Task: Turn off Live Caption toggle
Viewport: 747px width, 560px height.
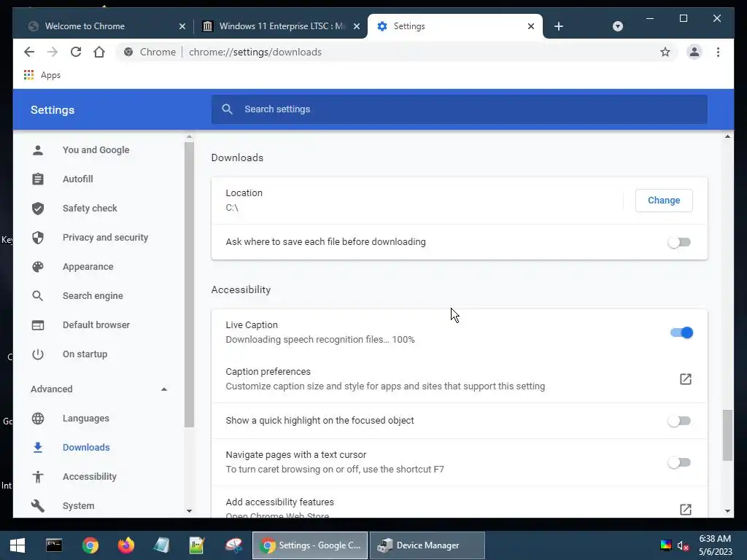Action: point(681,332)
